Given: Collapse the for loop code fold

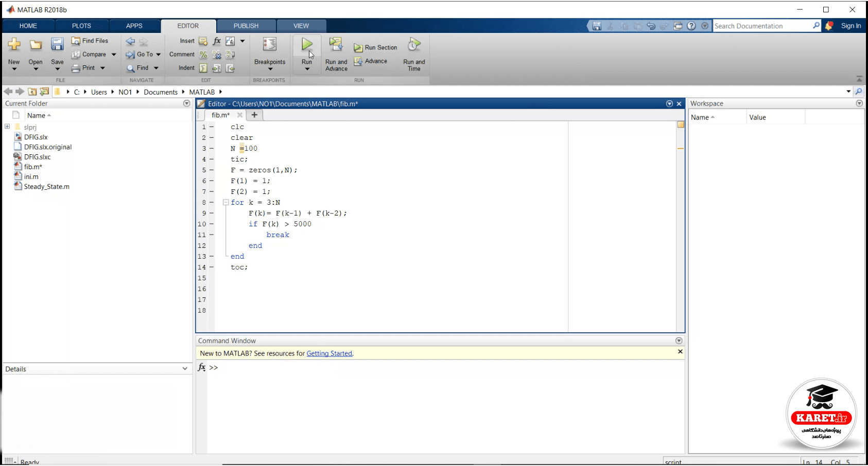Looking at the screenshot, I should (x=225, y=202).
